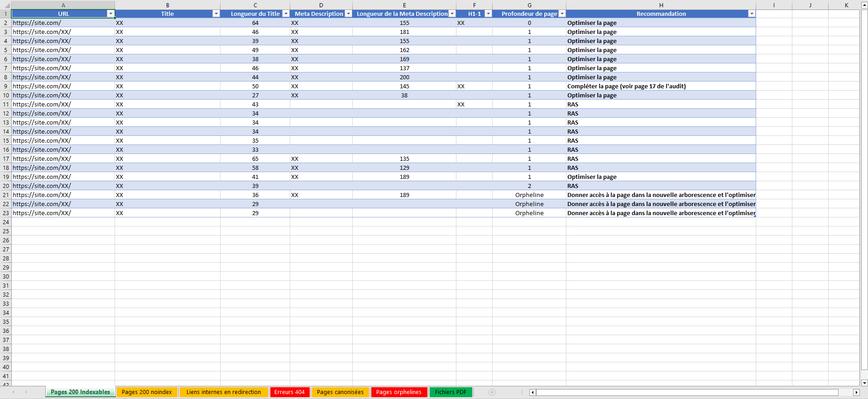Click the sheet tabs previous arrow
868x399 pixels.
click(14, 392)
